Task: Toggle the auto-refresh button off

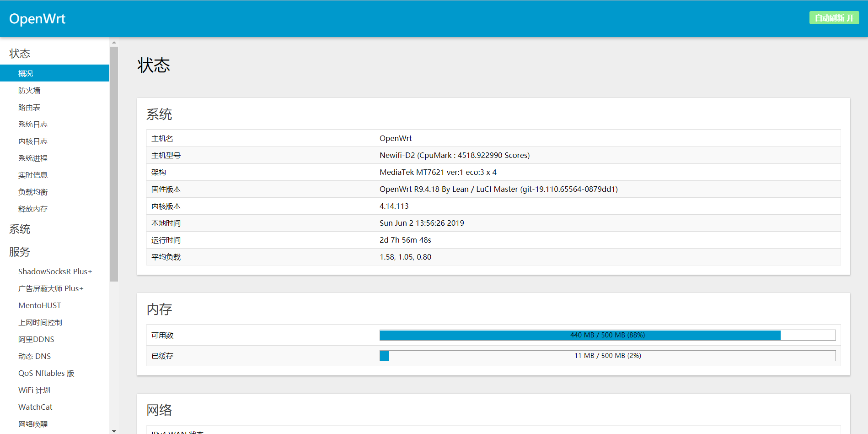Action: click(x=834, y=18)
